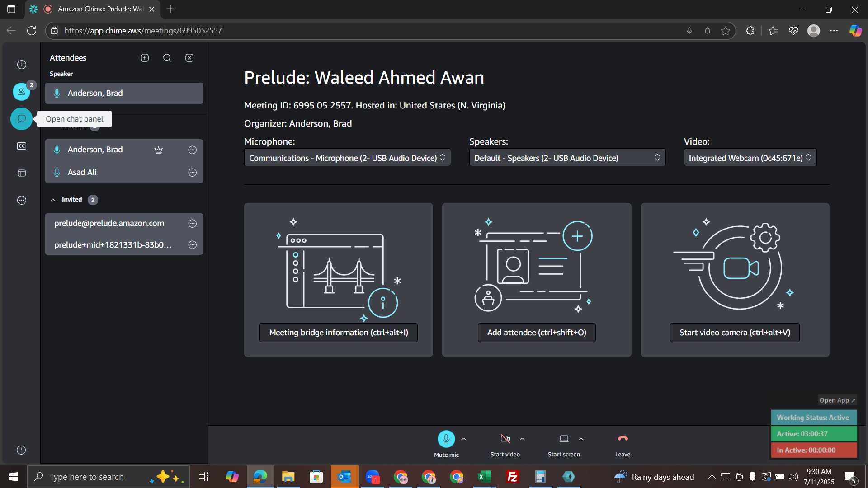Open the browser profile avatar
Image resolution: width=868 pixels, height=488 pixels.
[x=814, y=31]
